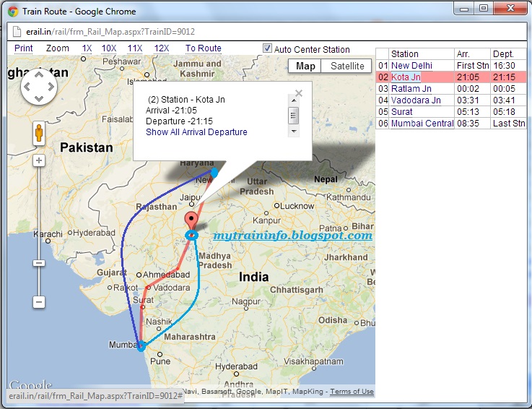Click the To Route link
Screen dimensions: 532x409
pos(204,48)
